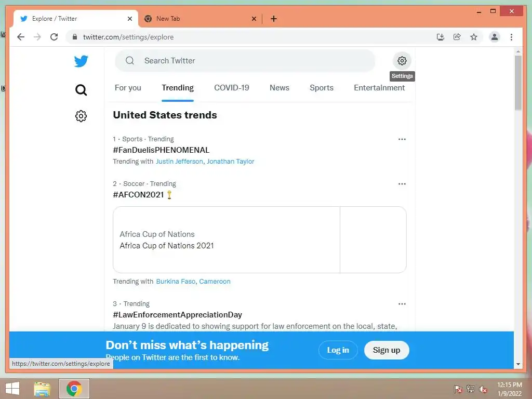Image resolution: width=532 pixels, height=399 pixels.
Task: Select the Trending tab
Action: [178, 88]
